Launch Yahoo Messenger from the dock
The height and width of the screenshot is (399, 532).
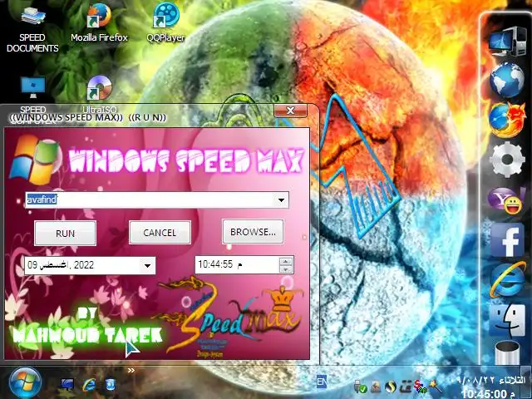coord(506,200)
